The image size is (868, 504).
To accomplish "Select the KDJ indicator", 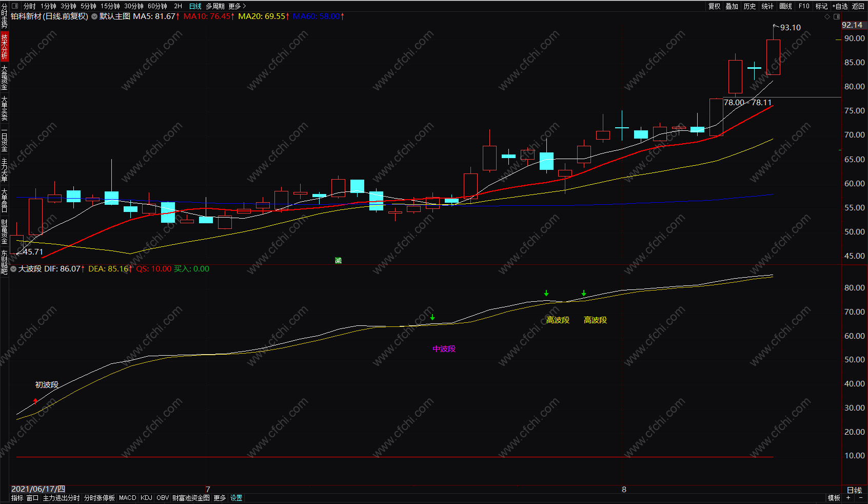I will pyautogui.click(x=146, y=498).
